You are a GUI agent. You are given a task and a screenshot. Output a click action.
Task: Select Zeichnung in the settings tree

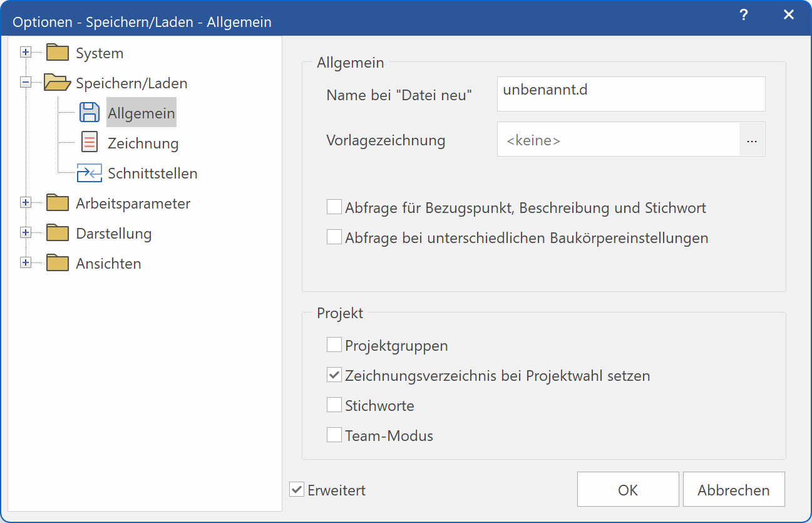pyautogui.click(x=143, y=142)
